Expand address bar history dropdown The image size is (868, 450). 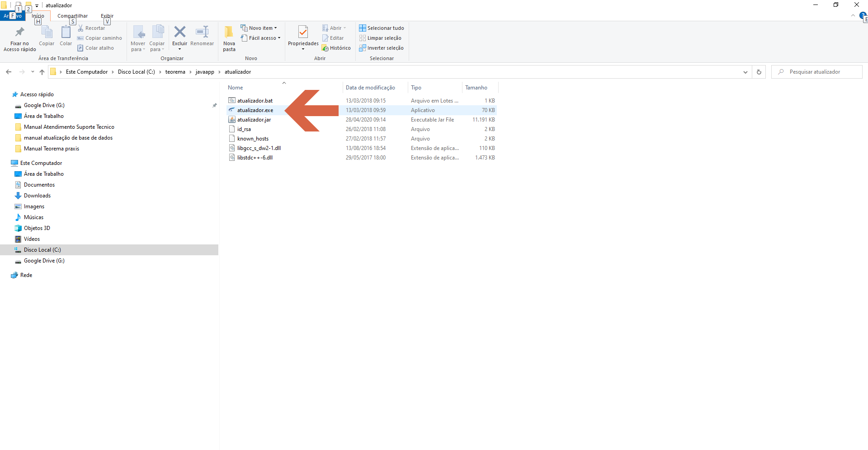745,72
